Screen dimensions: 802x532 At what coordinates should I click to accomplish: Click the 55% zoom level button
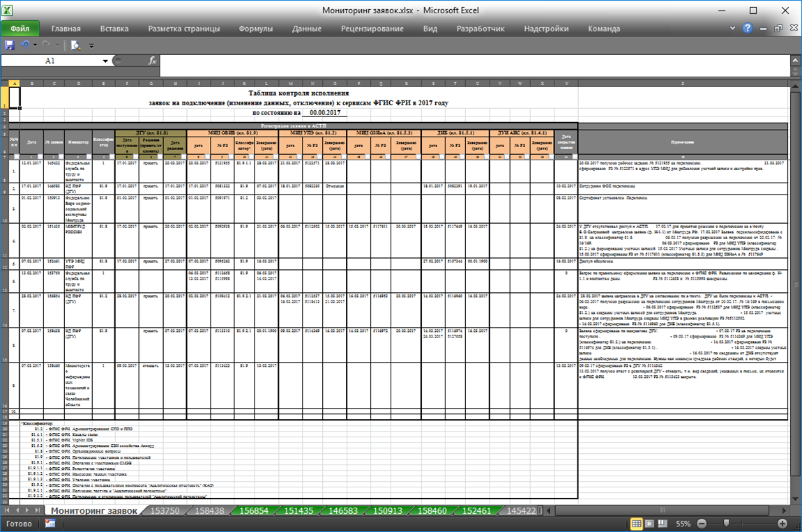coord(683,523)
